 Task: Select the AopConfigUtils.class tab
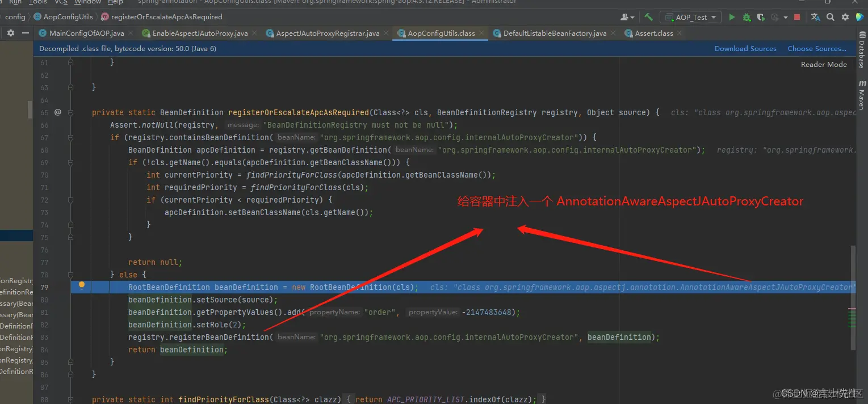coord(441,33)
